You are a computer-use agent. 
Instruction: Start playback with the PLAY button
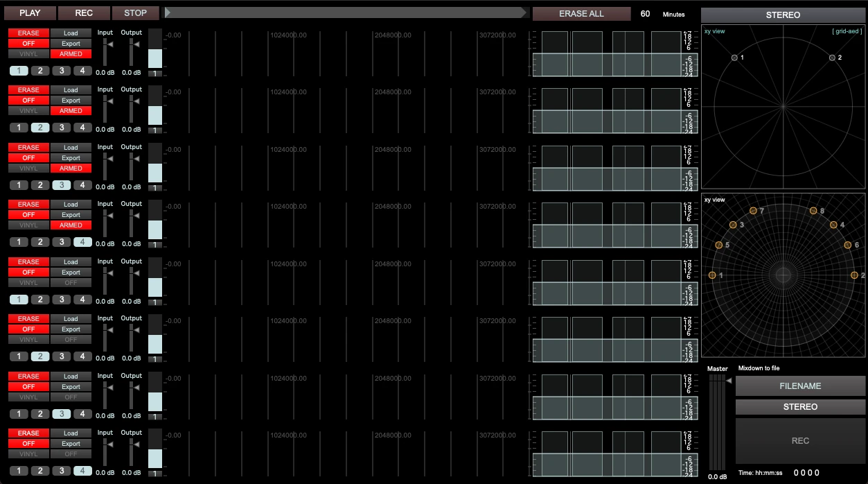30,13
